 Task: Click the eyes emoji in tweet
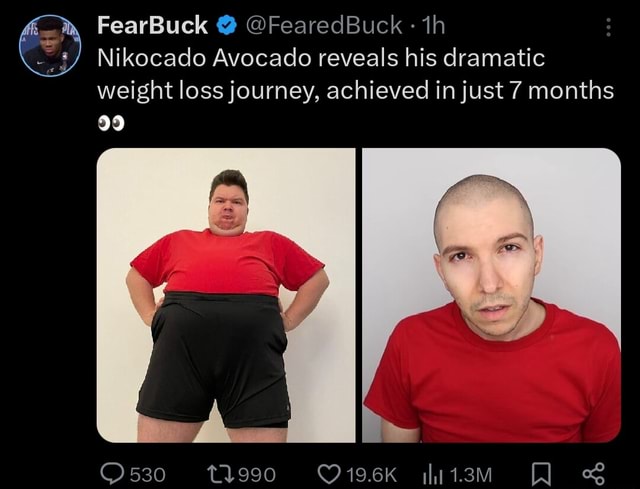111,123
